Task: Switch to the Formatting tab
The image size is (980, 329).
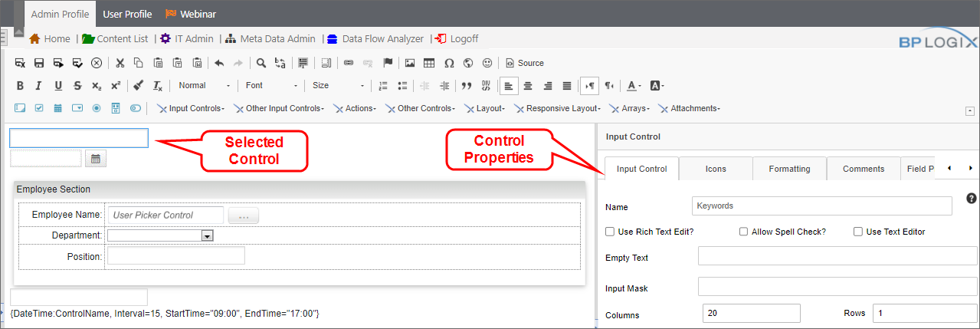Action: point(789,169)
